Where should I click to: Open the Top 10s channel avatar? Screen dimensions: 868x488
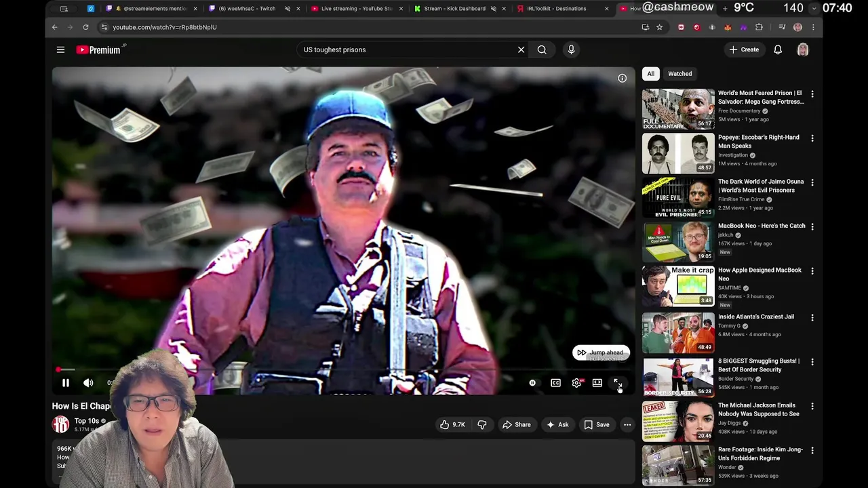click(61, 425)
